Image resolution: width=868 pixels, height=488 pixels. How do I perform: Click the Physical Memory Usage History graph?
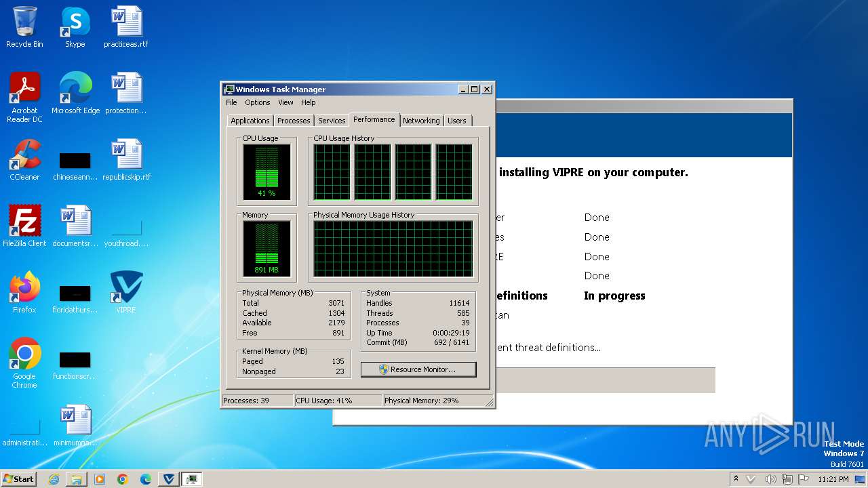pos(393,249)
